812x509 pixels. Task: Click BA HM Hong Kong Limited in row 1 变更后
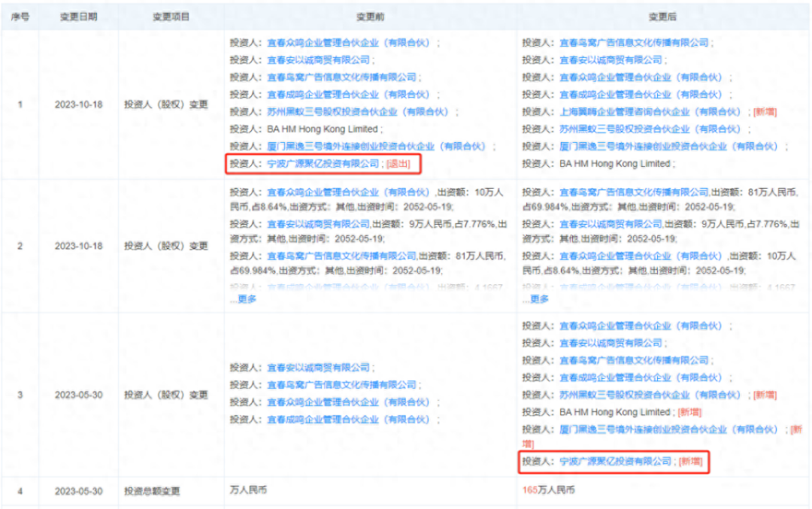click(615, 164)
